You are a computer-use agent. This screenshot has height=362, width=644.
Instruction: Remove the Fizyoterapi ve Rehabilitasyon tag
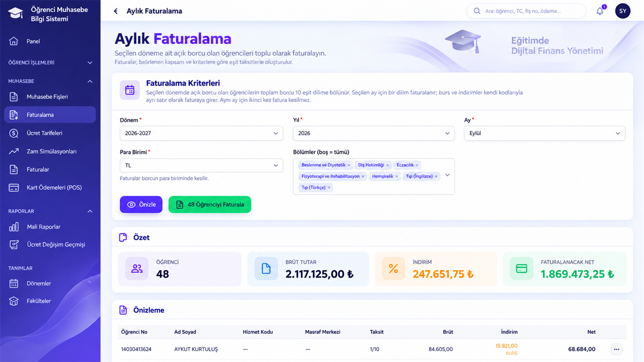pos(363,177)
